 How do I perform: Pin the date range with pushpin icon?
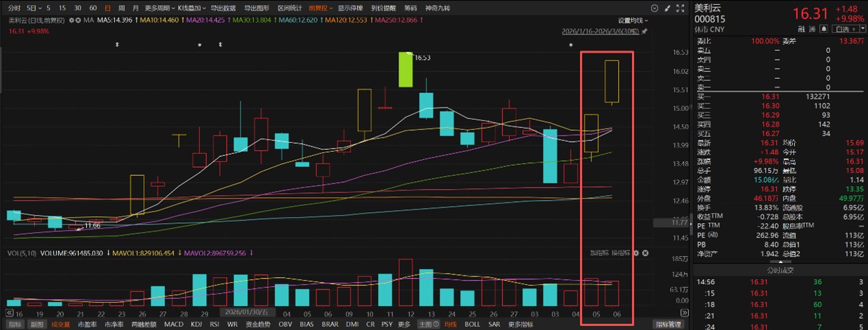point(644,31)
